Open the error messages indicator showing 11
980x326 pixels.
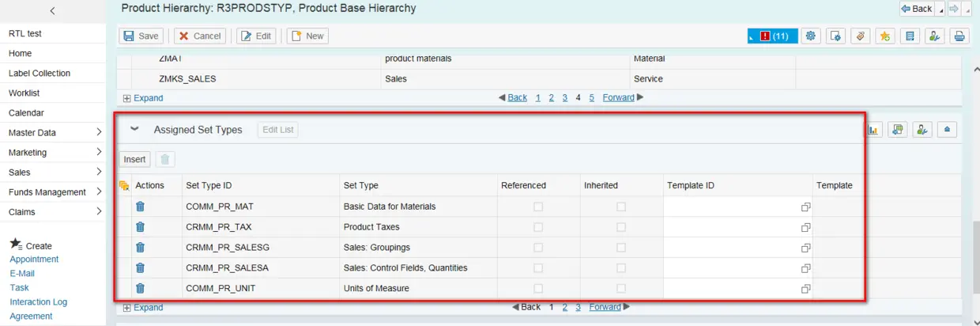click(x=772, y=36)
